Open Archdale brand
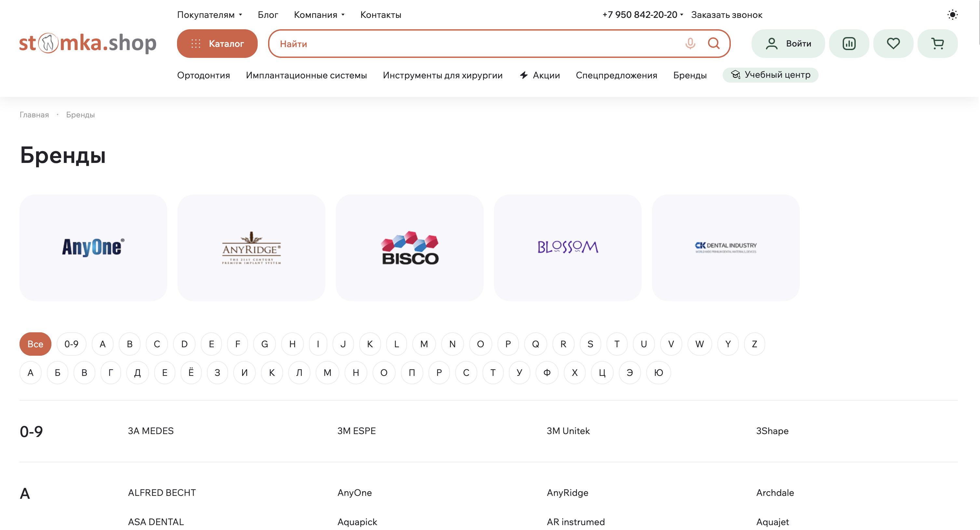Image resolution: width=980 pixels, height=530 pixels. pyautogui.click(x=775, y=492)
